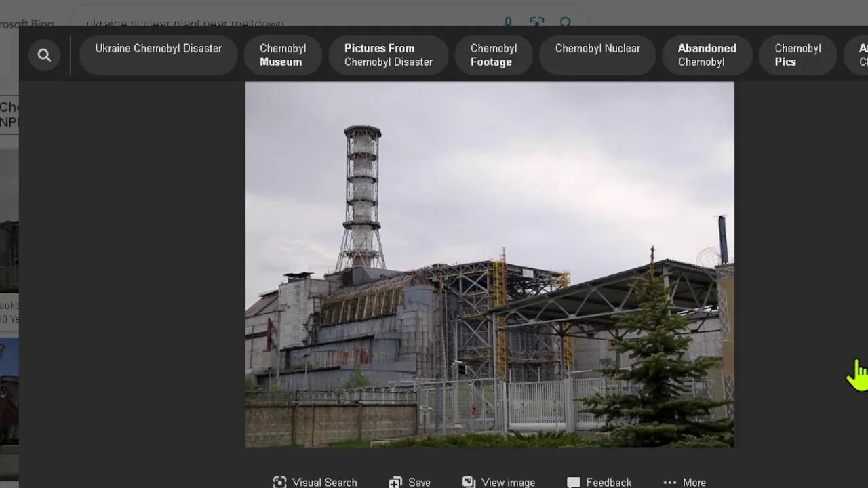Viewport: 868px width, 488px height.
Task: Save this image to collection
Action: click(x=410, y=482)
